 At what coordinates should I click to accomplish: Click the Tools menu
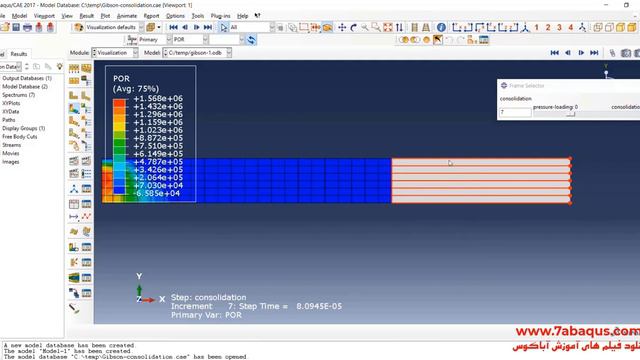(x=198, y=16)
